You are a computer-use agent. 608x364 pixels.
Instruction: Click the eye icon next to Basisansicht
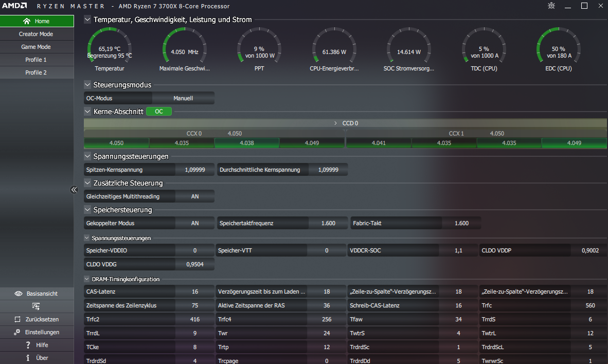18,294
